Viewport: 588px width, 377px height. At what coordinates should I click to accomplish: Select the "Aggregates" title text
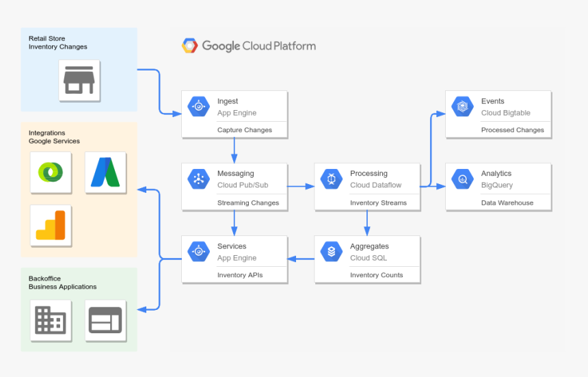pyautogui.click(x=369, y=246)
